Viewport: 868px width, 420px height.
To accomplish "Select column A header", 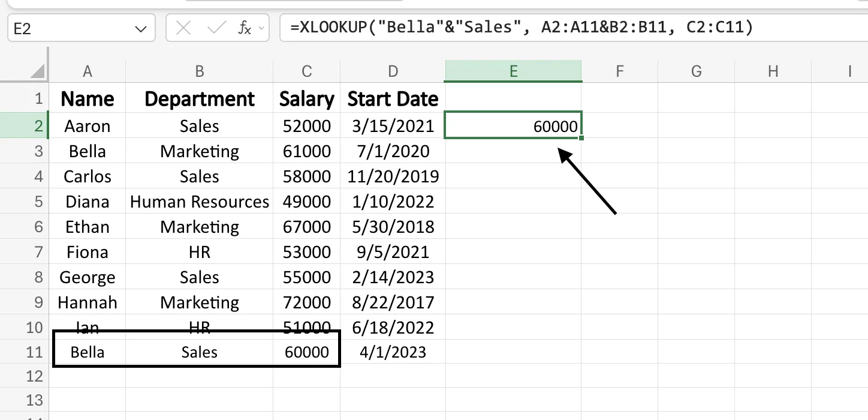I will pos(88,71).
